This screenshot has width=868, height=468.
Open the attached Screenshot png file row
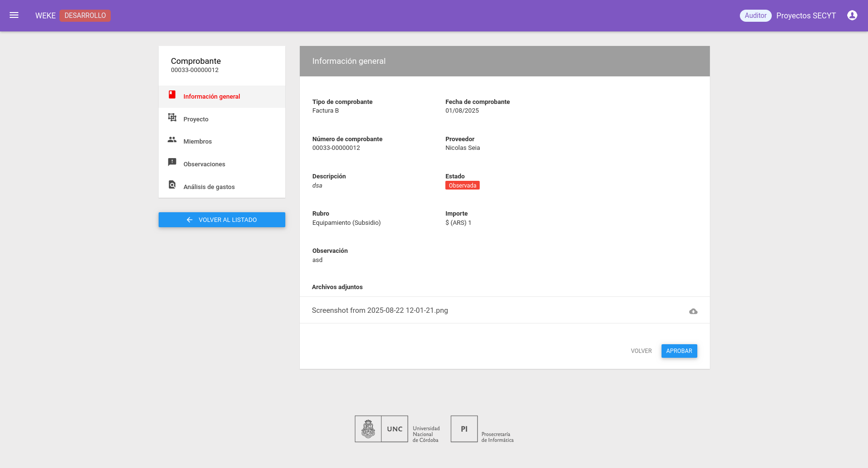point(380,310)
